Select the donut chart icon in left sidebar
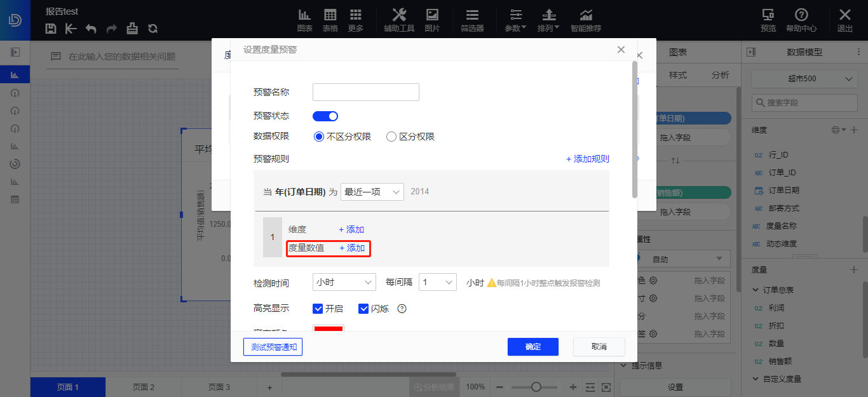The height and width of the screenshot is (397, 868). tap(15, 164)
